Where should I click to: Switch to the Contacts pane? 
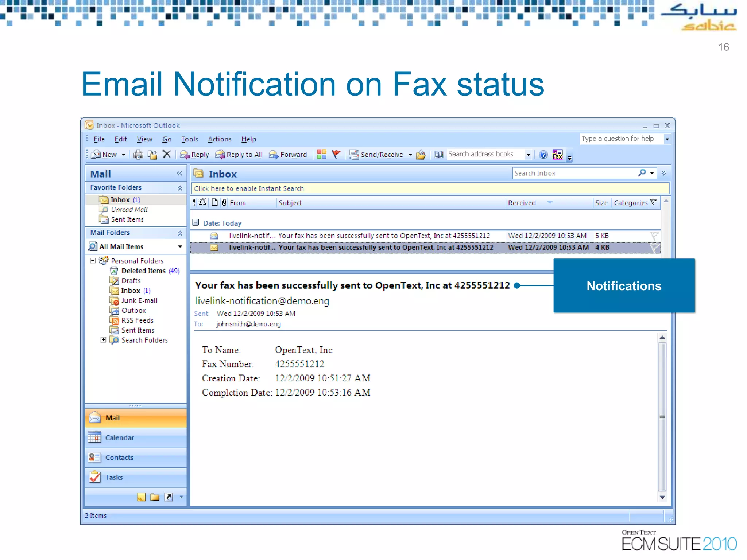tap(136, 458)
